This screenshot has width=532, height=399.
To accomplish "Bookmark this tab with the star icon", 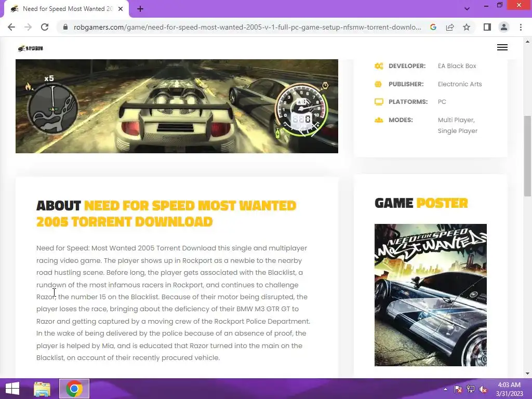I will (467, 27).
